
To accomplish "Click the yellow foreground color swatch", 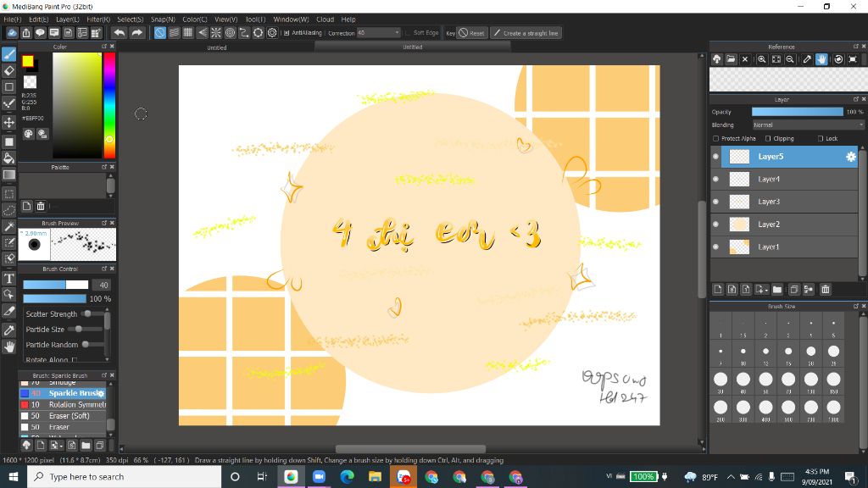I will click(x=28, y=61).
